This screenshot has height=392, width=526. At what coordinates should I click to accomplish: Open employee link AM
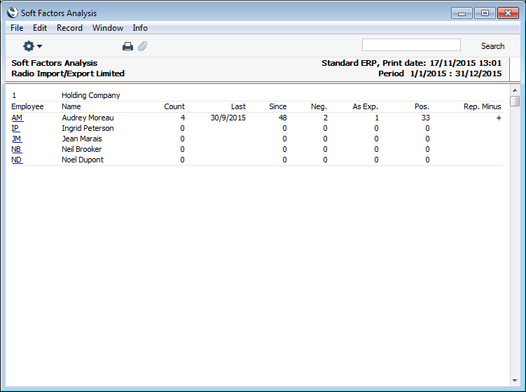point(17,118)
